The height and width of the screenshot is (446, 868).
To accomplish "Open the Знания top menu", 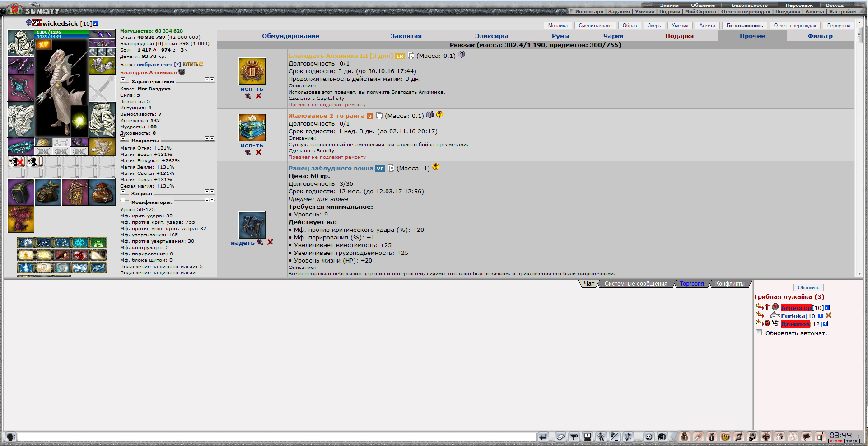I will click(669, 5).
